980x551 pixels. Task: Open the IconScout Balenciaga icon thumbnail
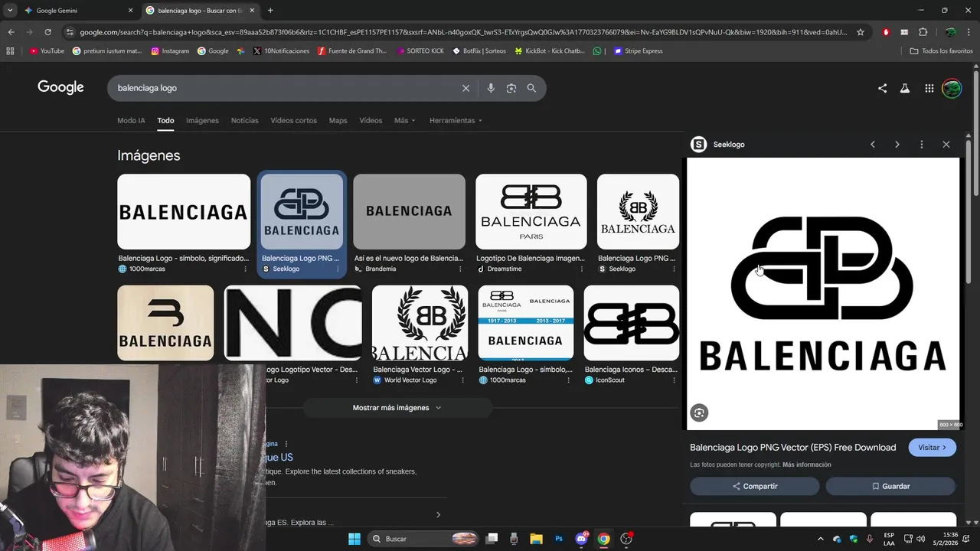point(632,323)
